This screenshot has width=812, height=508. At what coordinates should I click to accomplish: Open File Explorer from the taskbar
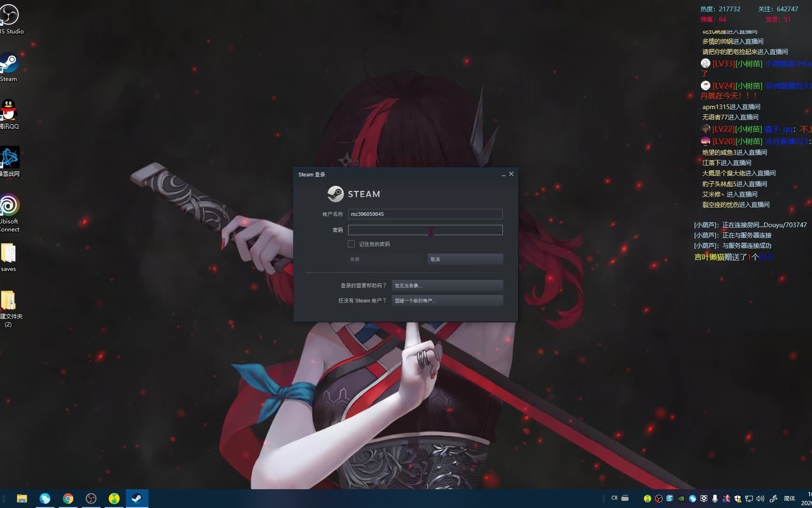coord(22,499)
